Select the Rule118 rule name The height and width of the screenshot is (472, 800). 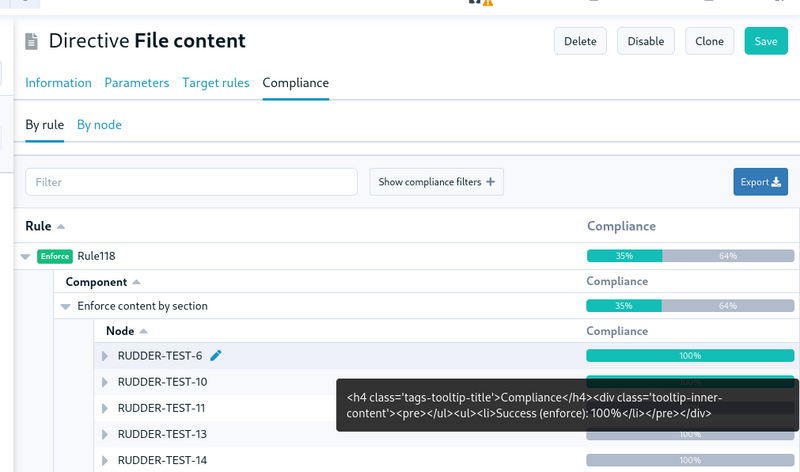[x=96, y=256]
